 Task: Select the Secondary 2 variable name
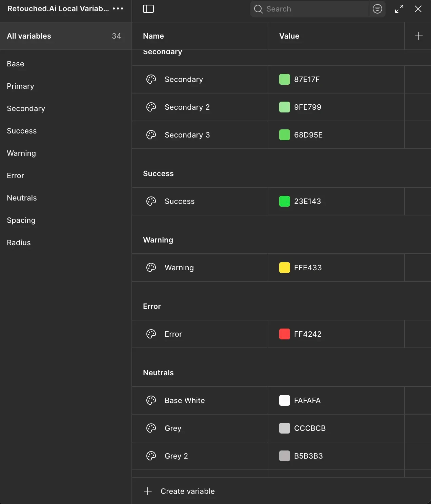pos(187,107)
